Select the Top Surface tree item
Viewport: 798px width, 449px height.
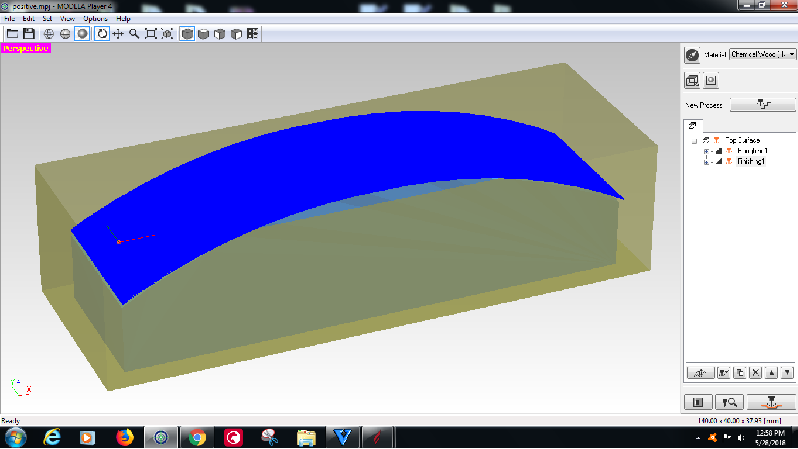click(x=743, y=140)
